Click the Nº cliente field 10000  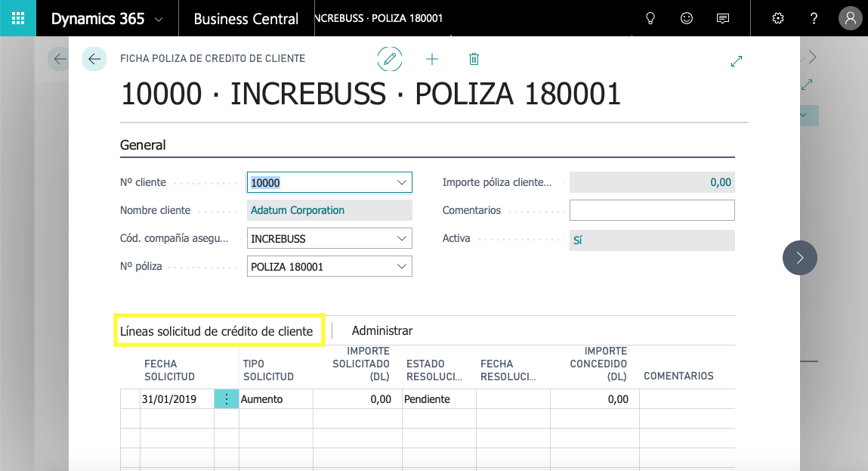[329, 182]
